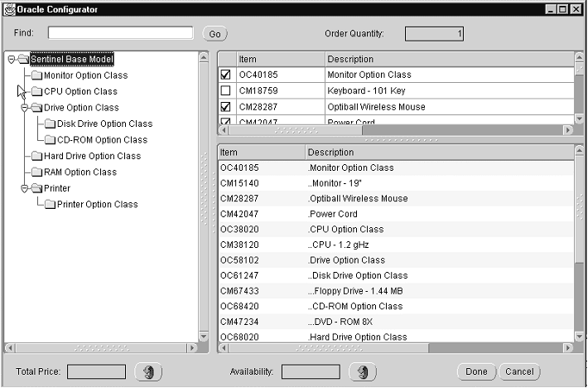Viewport: 588px width, 388px height.
Task: Click the Oracle Configurator title bar app icon
Action: [x=9, y=9]
